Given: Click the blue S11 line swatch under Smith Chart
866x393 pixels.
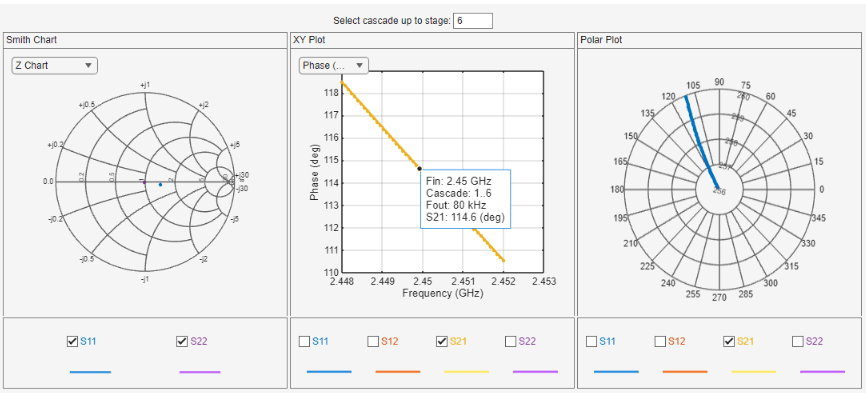Looking at the screenshot, I should pos(90,372).
